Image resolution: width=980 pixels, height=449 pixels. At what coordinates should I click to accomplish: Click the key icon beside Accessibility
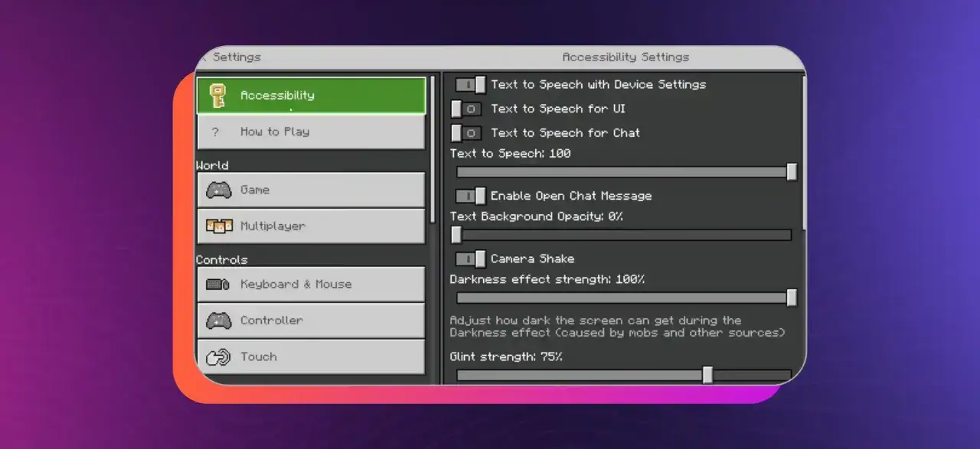217,96
